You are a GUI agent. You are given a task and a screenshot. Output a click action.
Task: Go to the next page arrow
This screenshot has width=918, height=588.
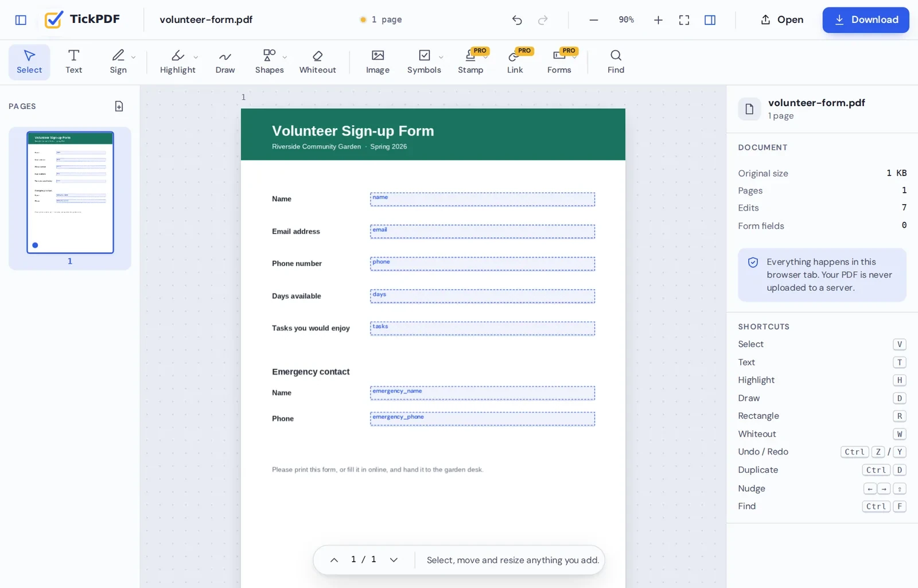coord(394,560)
